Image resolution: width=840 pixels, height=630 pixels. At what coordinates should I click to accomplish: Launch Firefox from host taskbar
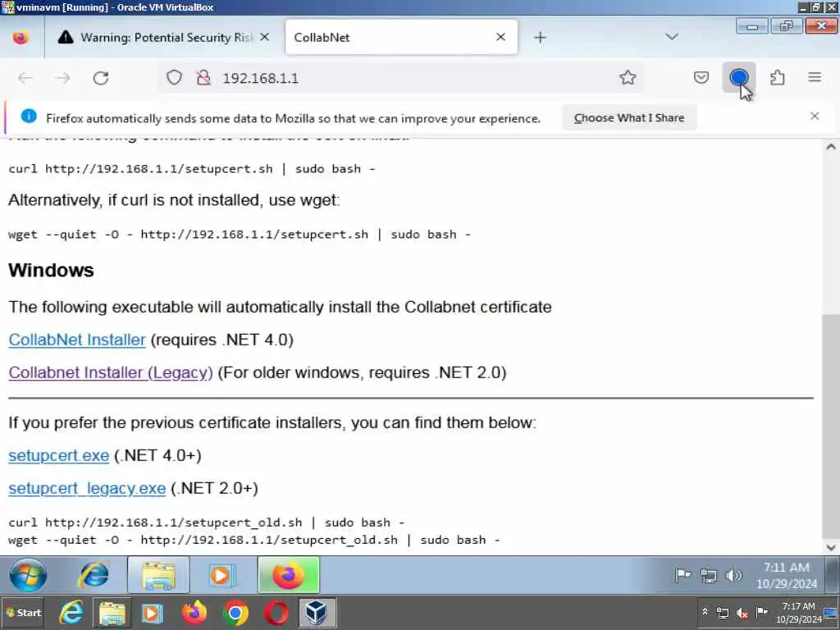pos(194,613)
